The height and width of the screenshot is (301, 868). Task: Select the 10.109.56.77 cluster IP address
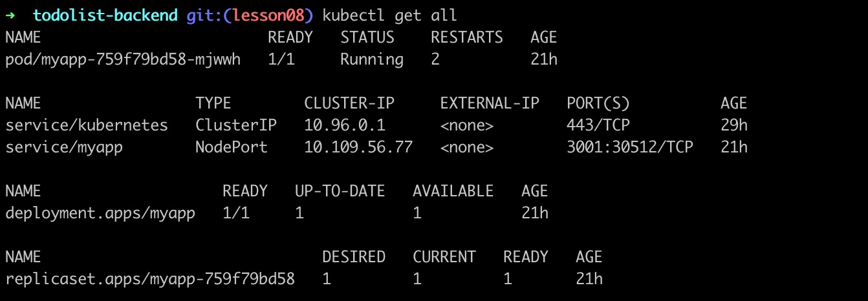358,147
